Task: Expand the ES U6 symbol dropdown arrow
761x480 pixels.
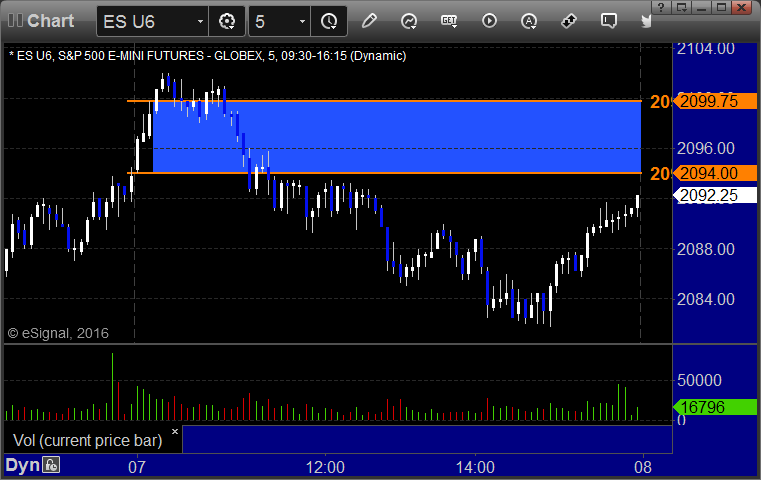Action: pos(200,21)
